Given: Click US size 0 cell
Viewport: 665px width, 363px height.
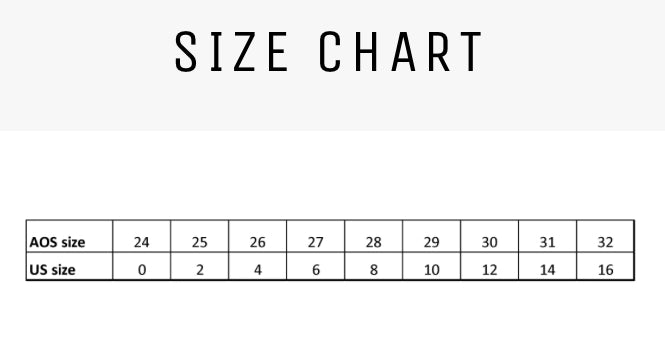Looking at the screenshot, I should (142, 266).
